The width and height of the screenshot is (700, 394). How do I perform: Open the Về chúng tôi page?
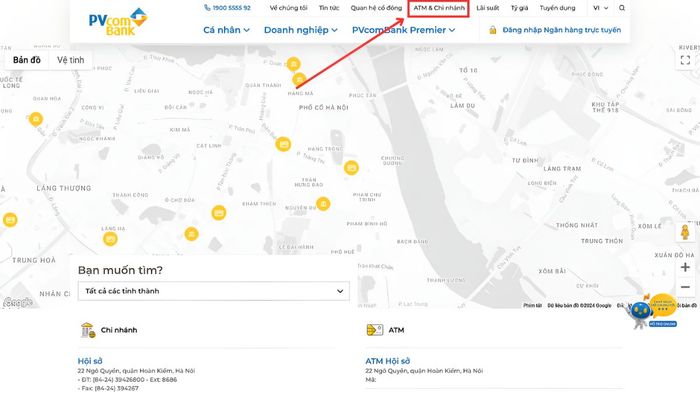(x=288, y=8)
